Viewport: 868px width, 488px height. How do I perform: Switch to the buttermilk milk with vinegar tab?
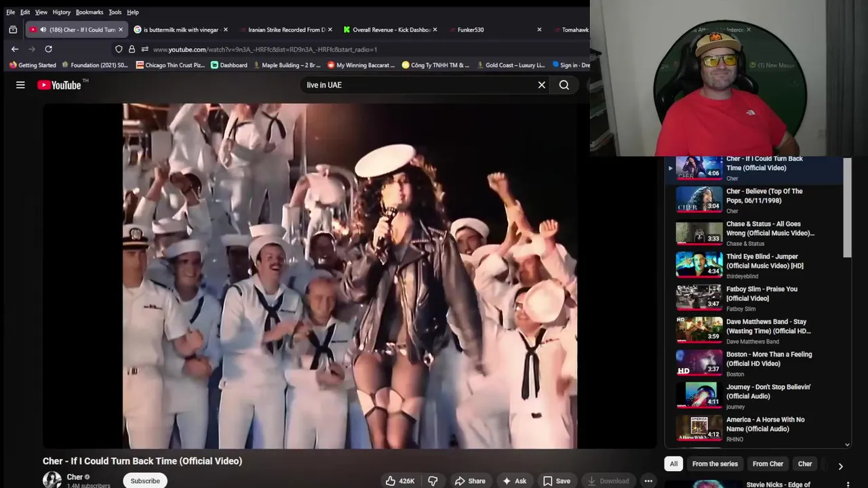click(180, 30)
